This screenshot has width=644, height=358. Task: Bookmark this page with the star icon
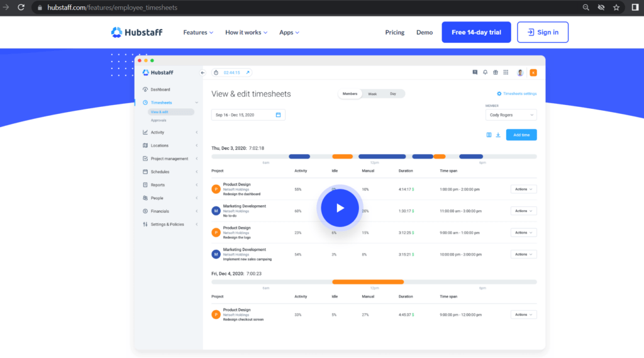click(616, 8)
